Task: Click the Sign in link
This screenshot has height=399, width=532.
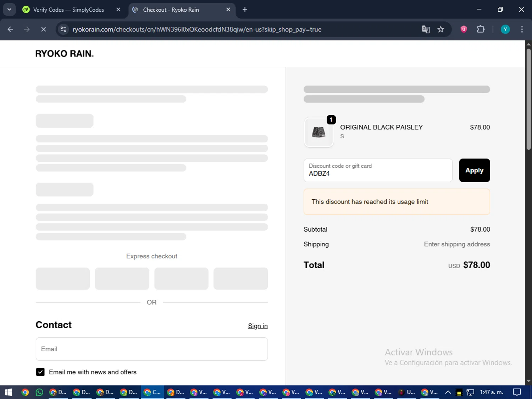Action: click(258, 326)
